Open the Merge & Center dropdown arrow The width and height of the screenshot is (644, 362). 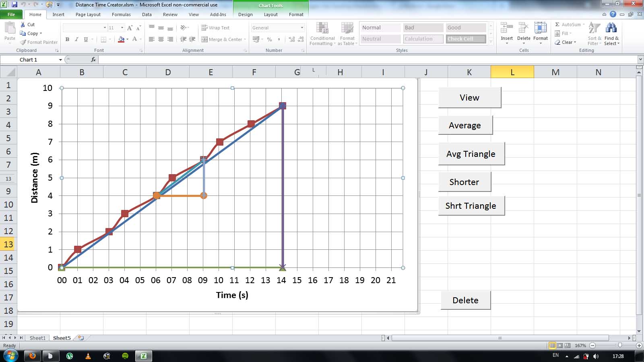pyautogui.click(x=245, y=39)
